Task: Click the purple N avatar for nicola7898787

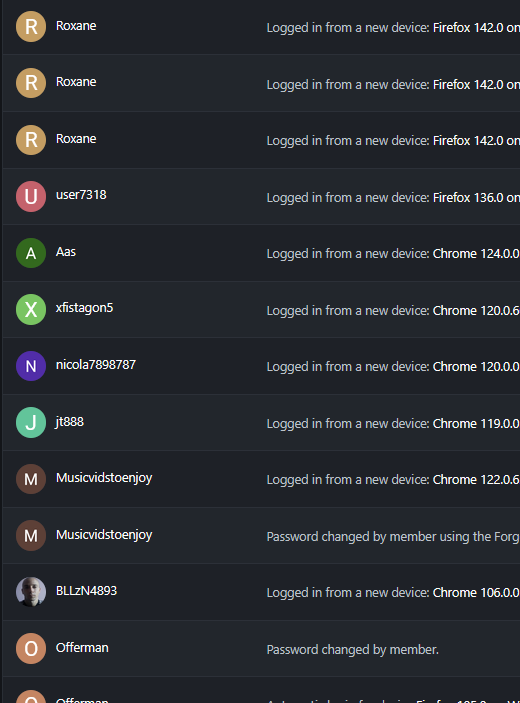Action: point(31,366)
